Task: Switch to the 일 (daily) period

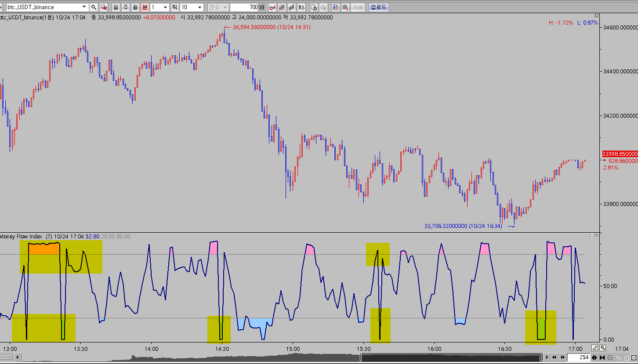Action: 116,7
